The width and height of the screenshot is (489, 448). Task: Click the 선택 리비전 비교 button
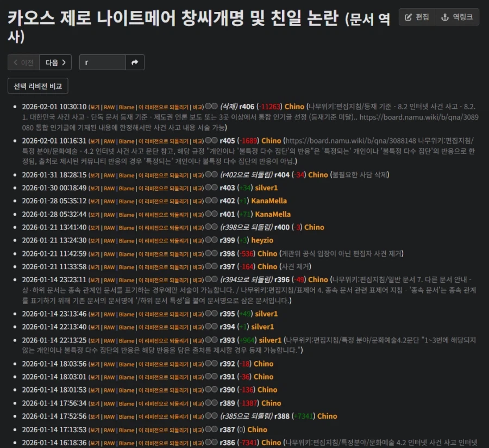[x=39, y=85]
